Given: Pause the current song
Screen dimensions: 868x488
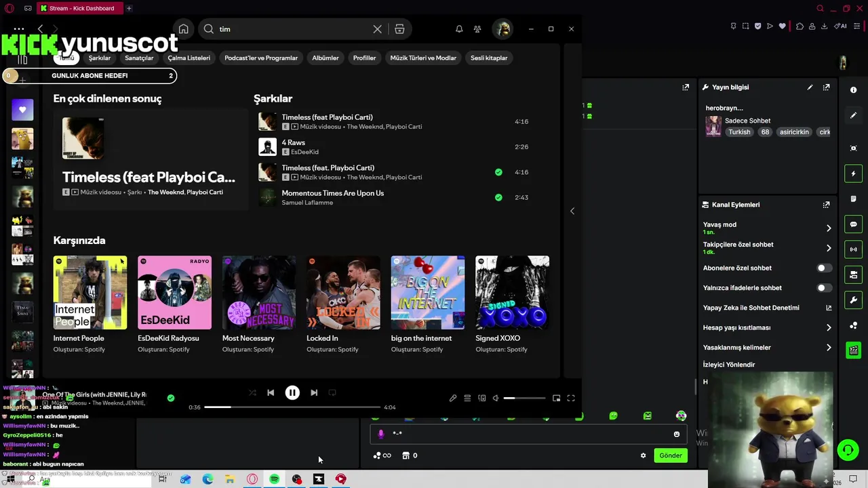Looking at the screenshot, I should click(x=292, y=392).
